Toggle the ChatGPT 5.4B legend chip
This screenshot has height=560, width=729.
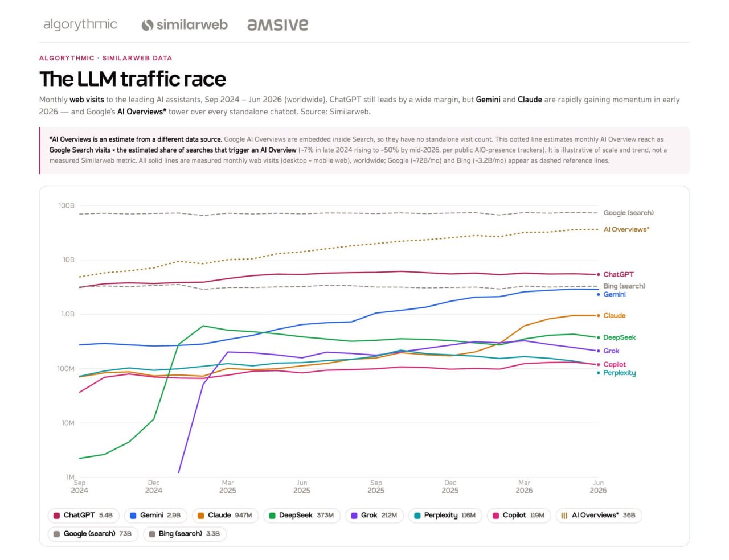click(83, 516)
